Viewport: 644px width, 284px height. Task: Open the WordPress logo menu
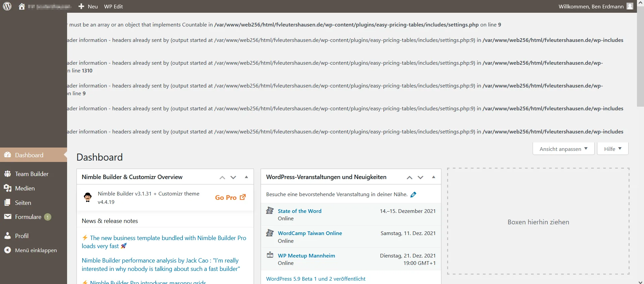[x=7, y=6]
